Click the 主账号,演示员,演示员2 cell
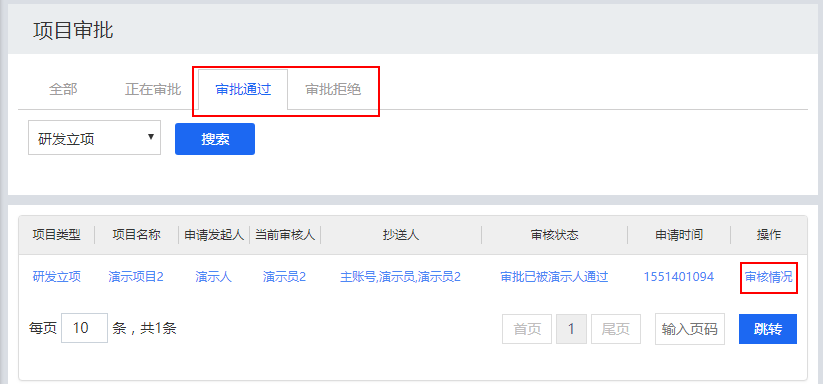The image size is (823, 384). pyautogui.click(x=400, y=277)
